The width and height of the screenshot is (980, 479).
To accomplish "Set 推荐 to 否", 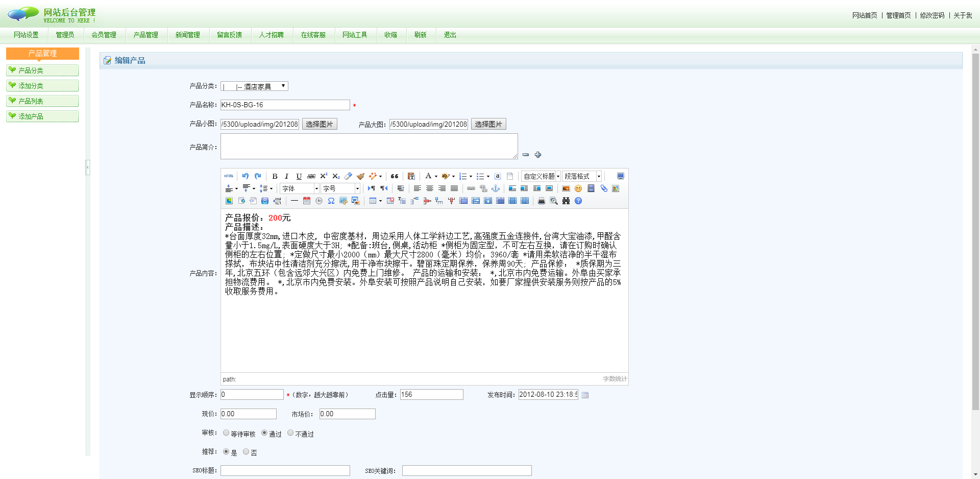I will pos(246,452).
